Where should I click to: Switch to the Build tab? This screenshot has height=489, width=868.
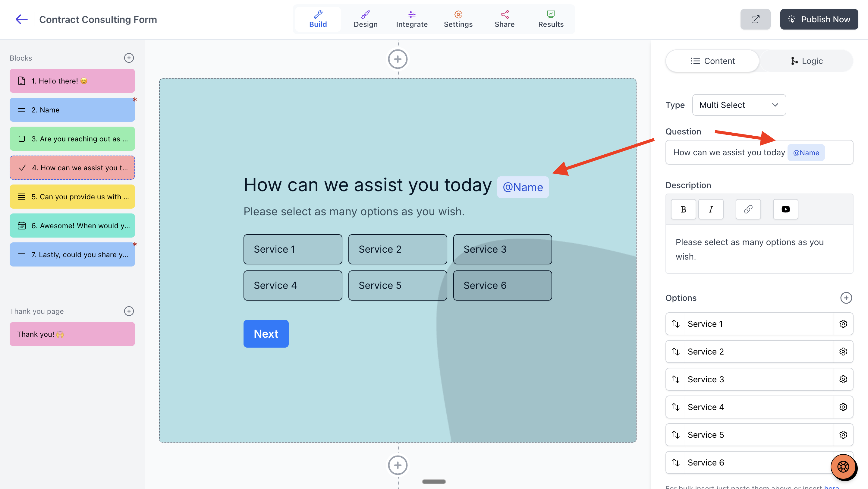pyautogui.click(x=318, y=19)
